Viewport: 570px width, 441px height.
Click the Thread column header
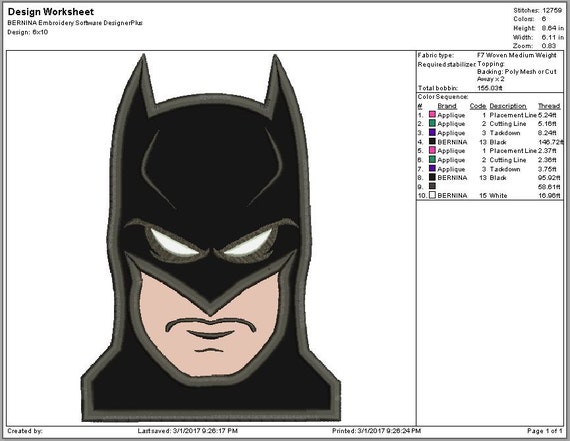point(549,106)
